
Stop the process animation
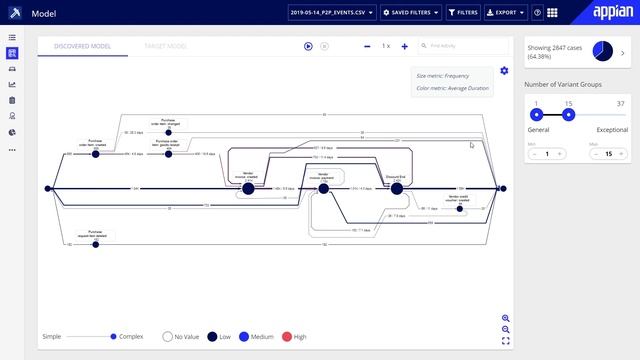tap(324, 46)
